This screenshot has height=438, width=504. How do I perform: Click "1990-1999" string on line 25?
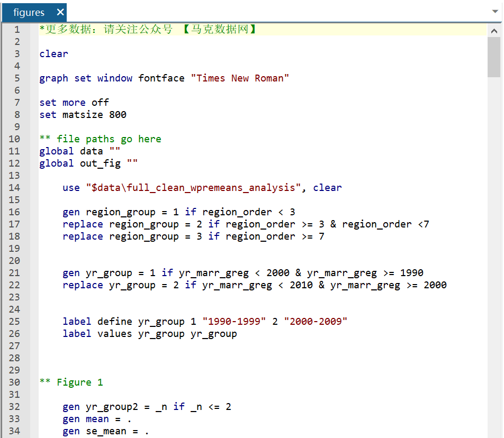click(x=234, y=322)
